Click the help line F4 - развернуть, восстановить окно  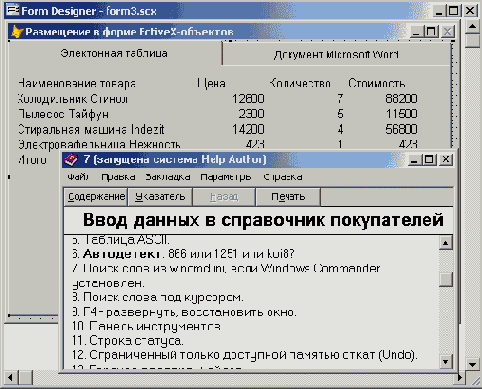click(x=184, y=312)
